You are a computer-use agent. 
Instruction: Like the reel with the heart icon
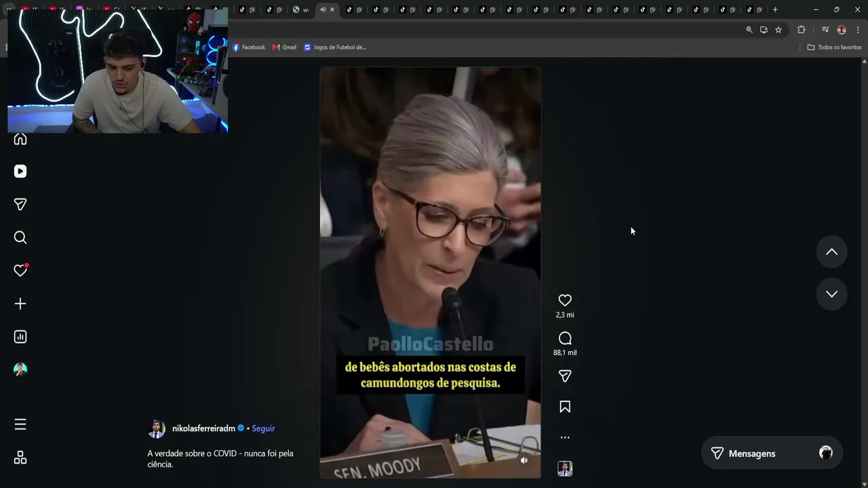point(565,300)
